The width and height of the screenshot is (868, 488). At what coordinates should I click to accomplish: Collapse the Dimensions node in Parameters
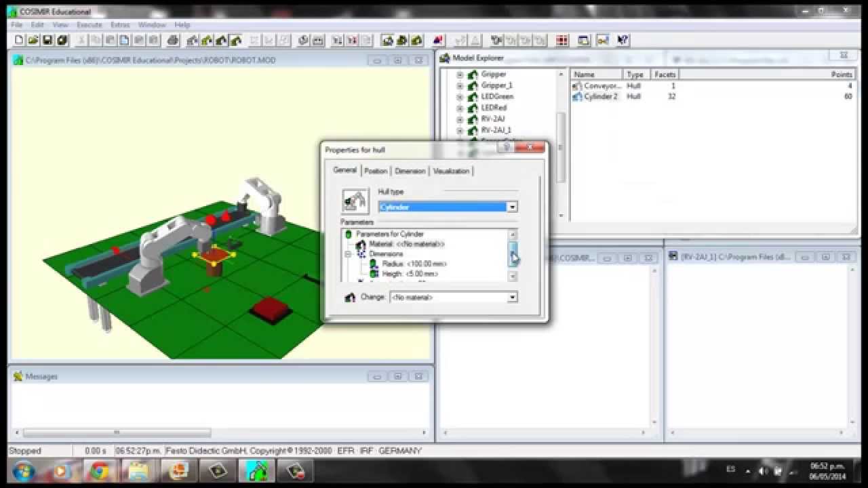(349, 254)
